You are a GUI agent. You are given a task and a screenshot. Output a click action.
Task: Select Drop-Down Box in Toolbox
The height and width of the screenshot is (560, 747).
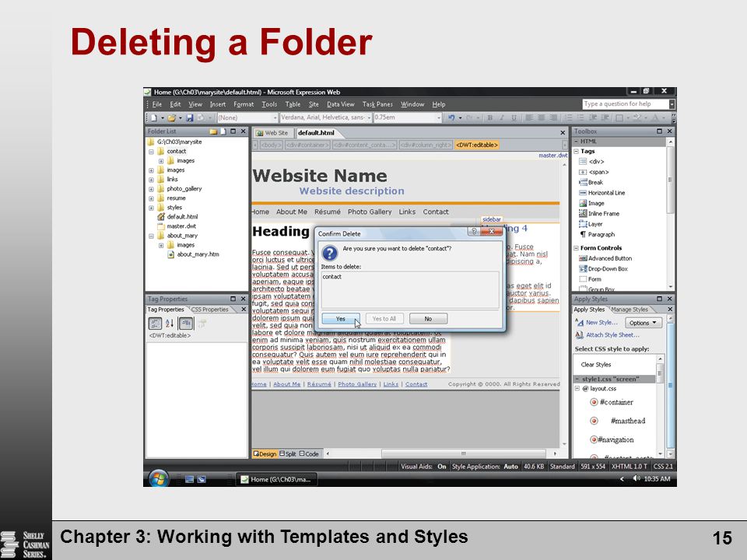point(603,269)
